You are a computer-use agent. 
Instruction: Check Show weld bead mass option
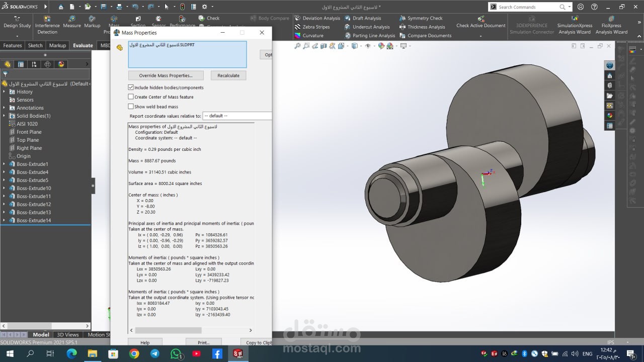131,107
